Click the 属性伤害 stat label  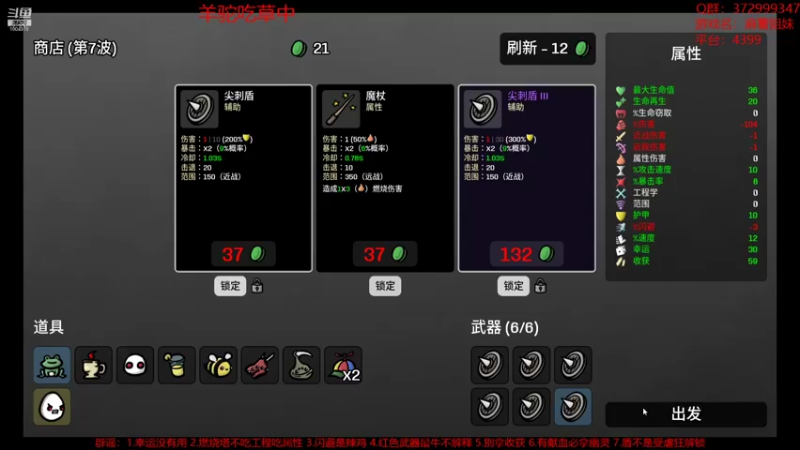click(x=649, y=158)
